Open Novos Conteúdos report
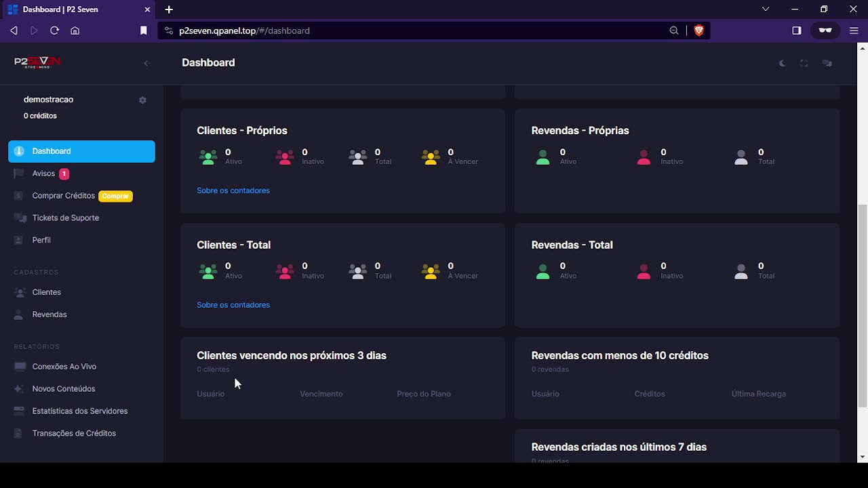 point(64,389)
